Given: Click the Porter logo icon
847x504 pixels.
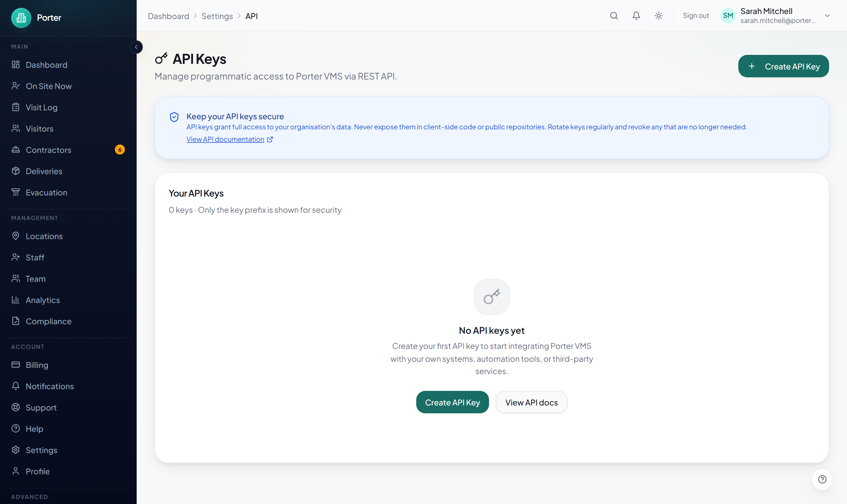Looking at the screenshot, I should pyautogui.click(x=21, y=18).
